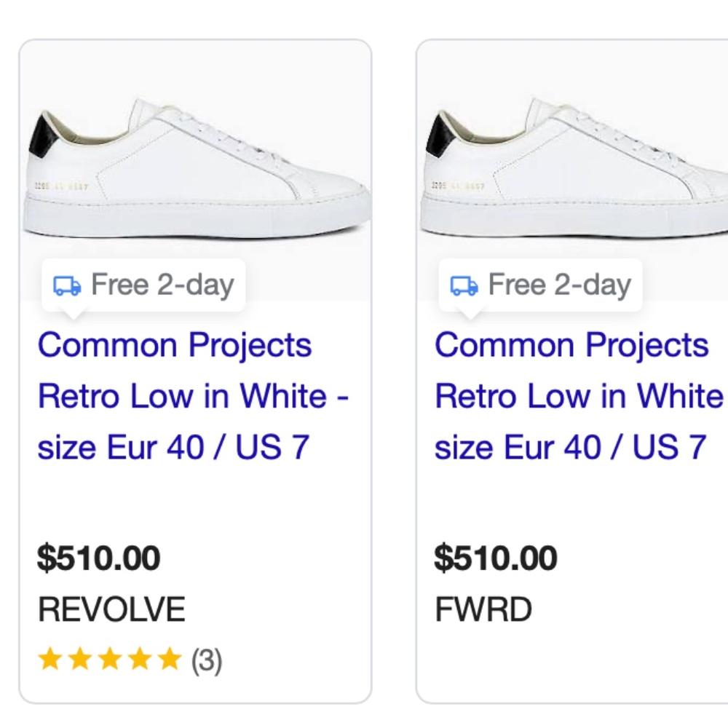Click the REVOLVE delivery truck icon
Screen dimensions: 728x728
pos(67,285)
